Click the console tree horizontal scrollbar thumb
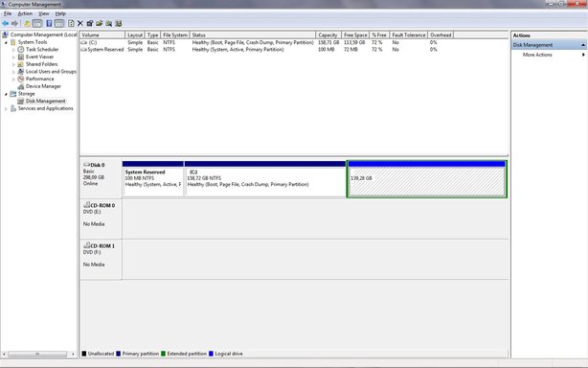The image size is (588, 368). 37,355
